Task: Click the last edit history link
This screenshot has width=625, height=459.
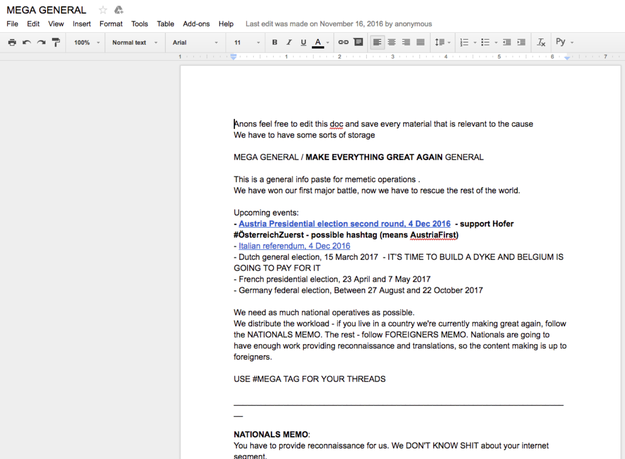Action: pos(339,24)
